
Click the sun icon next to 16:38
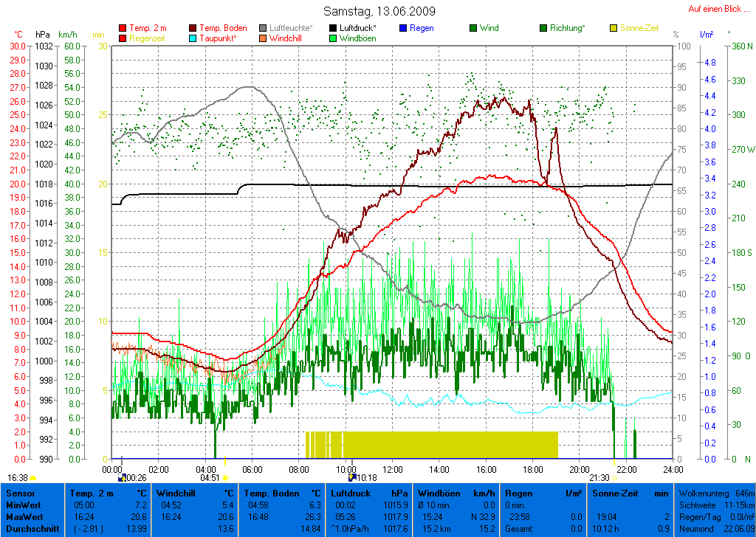pyautogui.click(x=32, y=478)
